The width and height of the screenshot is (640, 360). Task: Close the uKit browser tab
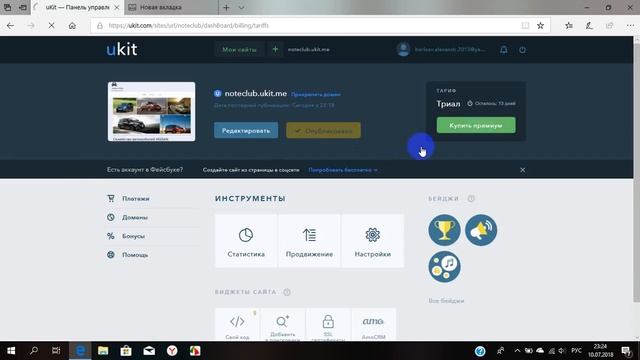tap(117, 7)
